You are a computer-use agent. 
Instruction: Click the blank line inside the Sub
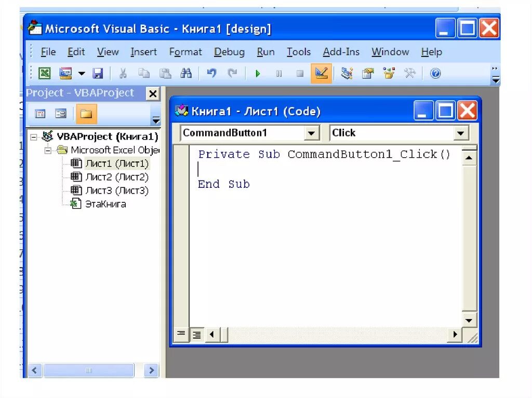tap(326, 169)
